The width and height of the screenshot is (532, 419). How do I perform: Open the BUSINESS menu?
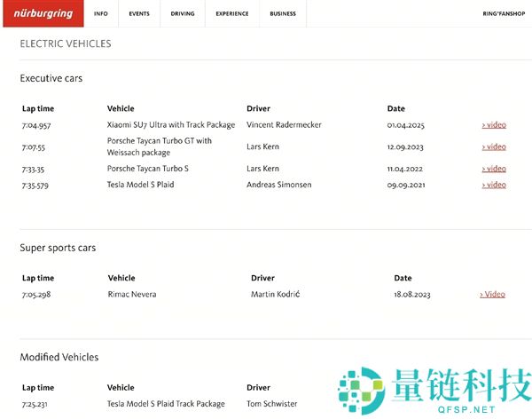(283, 13)
